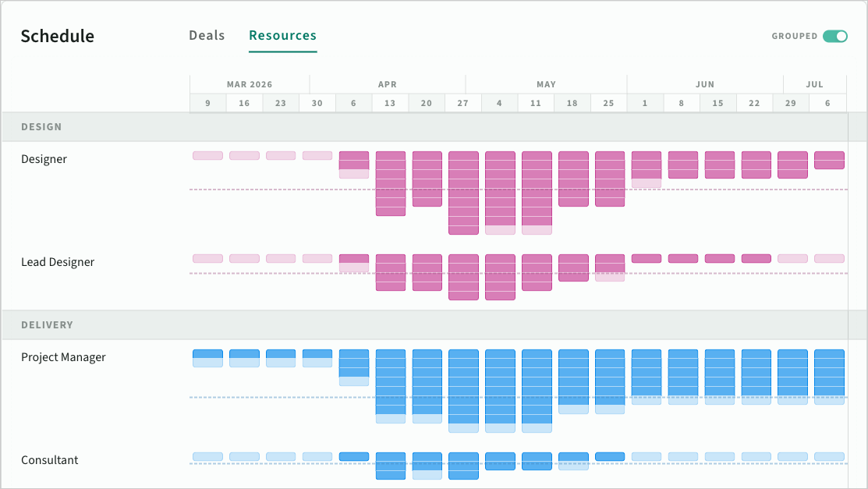Toggle the Grouped switch off

[834, 36]
